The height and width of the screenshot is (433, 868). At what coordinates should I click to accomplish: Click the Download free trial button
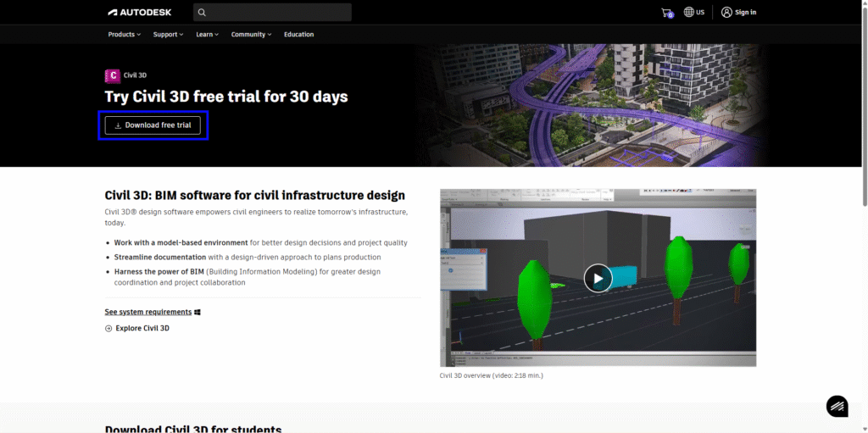click(153, 125)
